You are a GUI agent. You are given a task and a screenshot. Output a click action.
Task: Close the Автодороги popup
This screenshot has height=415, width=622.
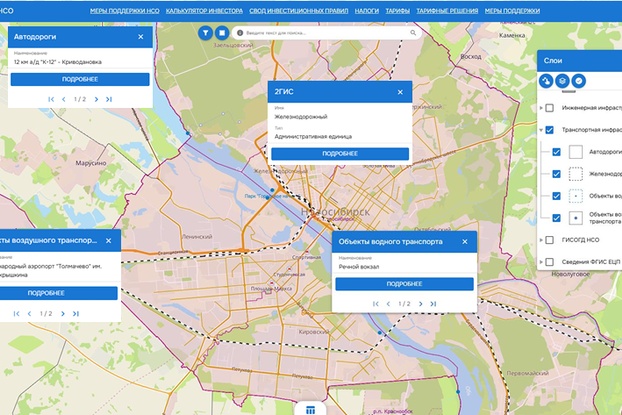click(x=141, y=37)
